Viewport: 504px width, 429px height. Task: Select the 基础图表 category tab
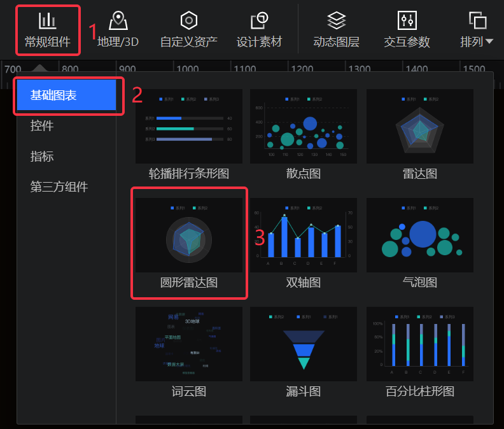coord(66,95)
